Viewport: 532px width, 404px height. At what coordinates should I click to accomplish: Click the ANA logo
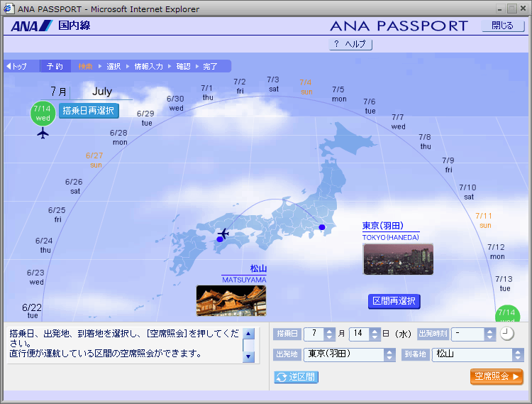point(31,26)
